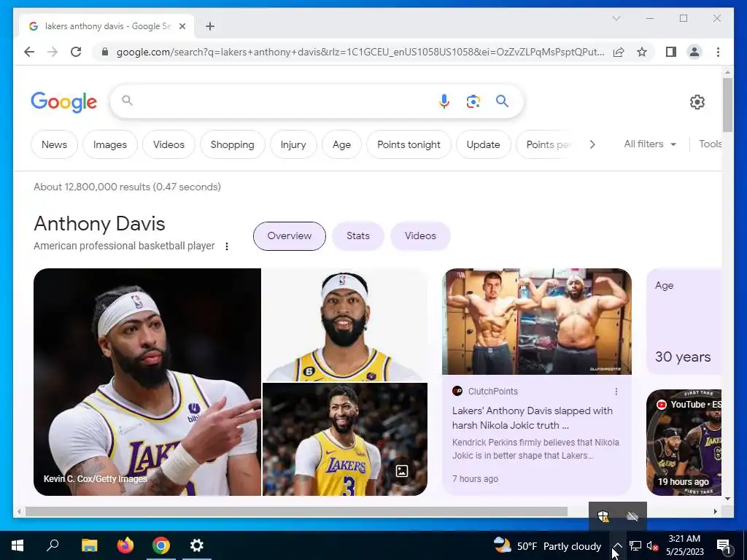The image size is (747, 560).
Task: Click the horizontal page scrollbar
Action: 296,511
